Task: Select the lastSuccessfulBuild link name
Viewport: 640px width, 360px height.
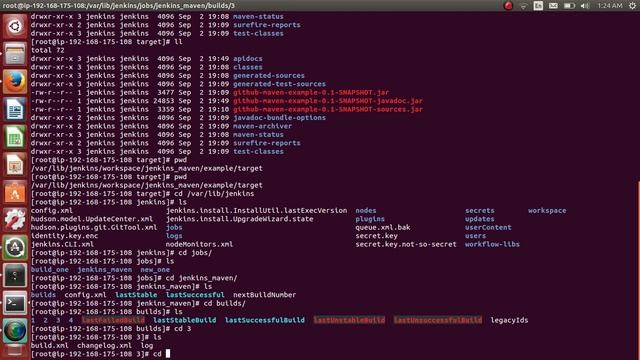Action: pyautogui.click(x=264, y=320)
